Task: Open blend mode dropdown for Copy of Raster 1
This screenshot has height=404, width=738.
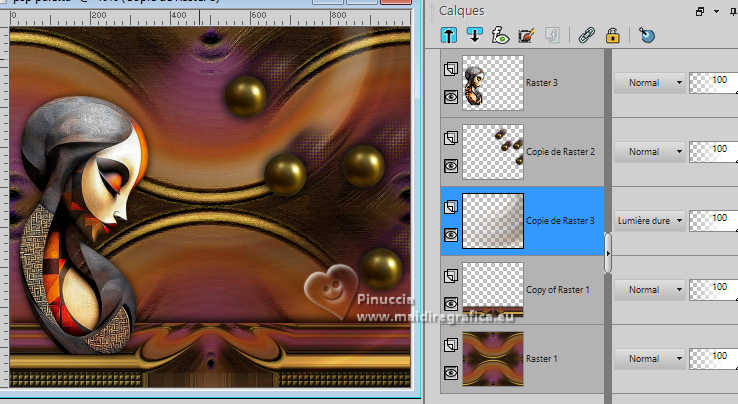Action: pyautogui.click(x=650, y=290)
